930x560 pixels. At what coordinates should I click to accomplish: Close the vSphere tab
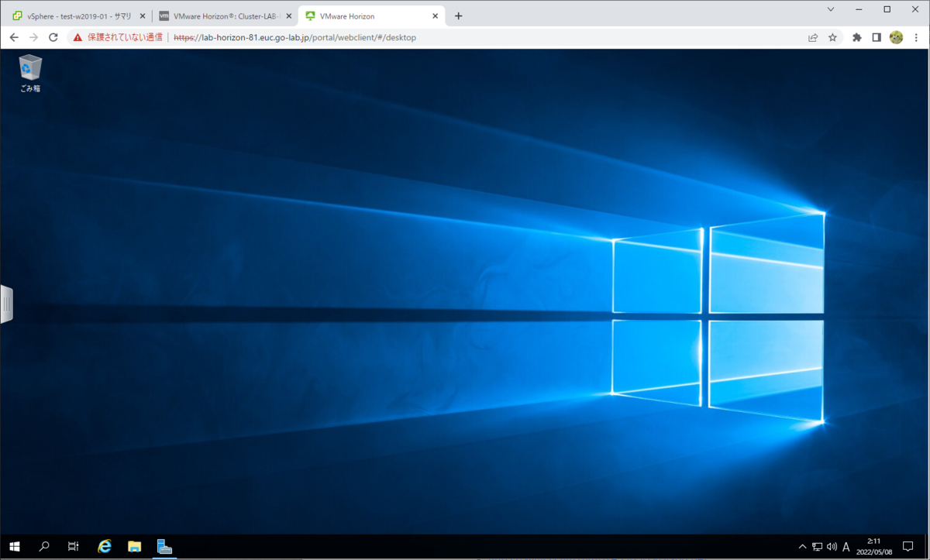[x=142, y=15]
